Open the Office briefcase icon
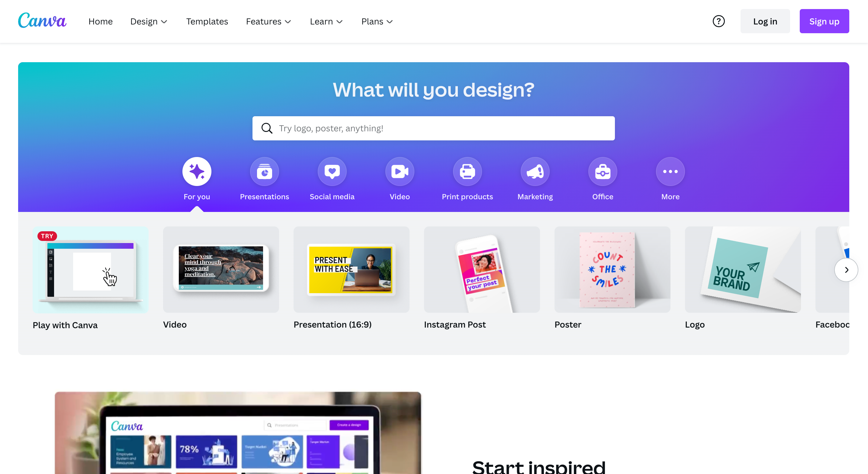The width and height of the screenshot is (868, 474). click(x=603, y=171)
